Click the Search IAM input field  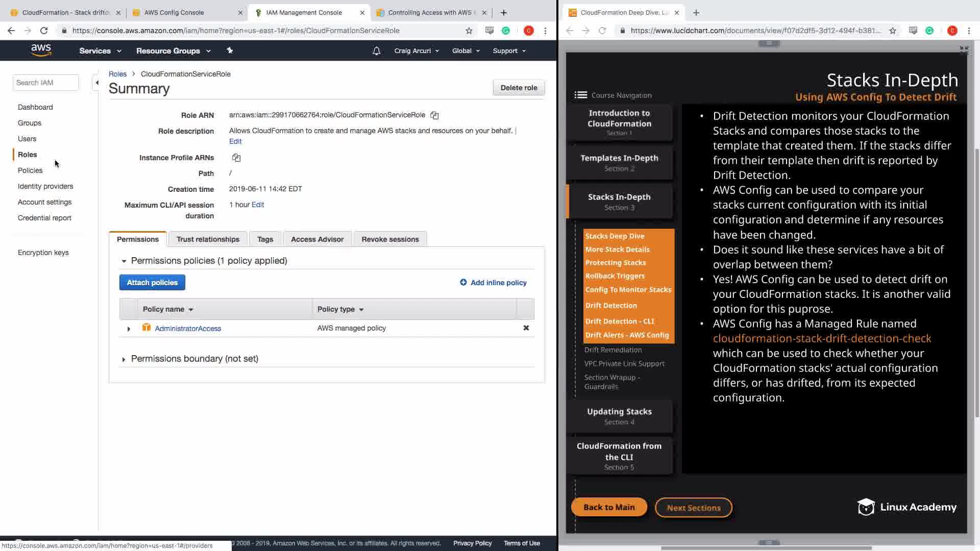click(x=45, y=83)
